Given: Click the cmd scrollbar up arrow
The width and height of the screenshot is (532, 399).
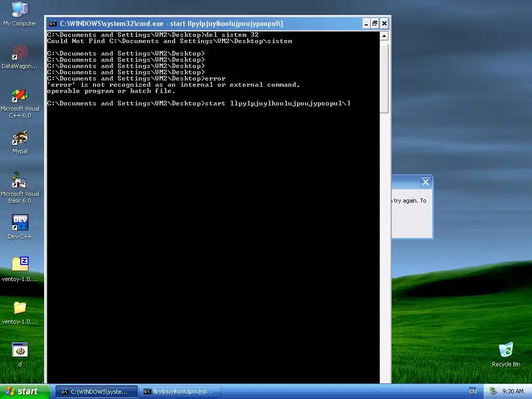Looking at the screenshot, I should (384, 36).
